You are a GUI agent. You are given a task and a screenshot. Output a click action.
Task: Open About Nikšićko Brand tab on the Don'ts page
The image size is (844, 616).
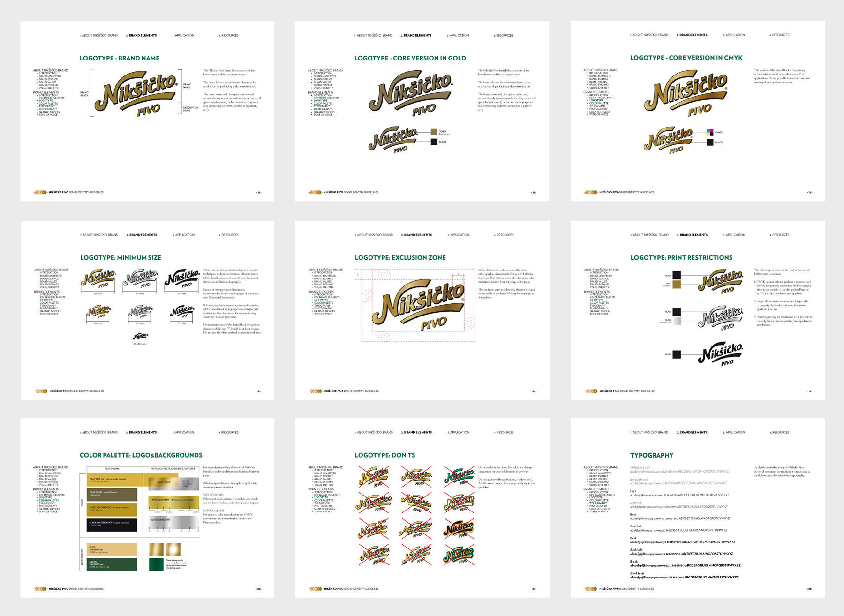coord(374,432)
